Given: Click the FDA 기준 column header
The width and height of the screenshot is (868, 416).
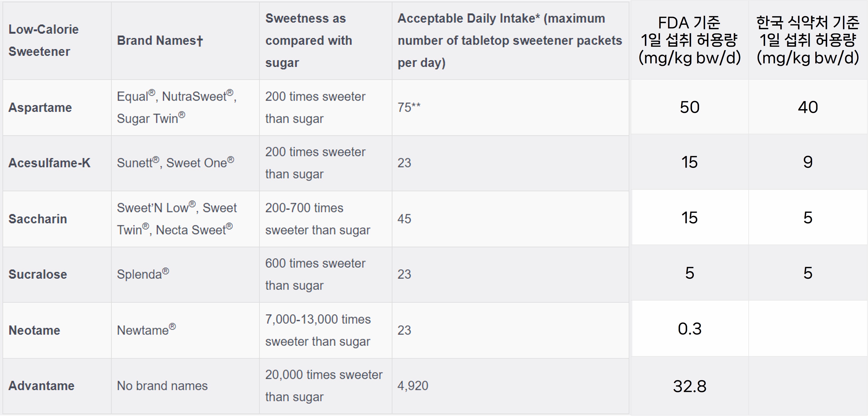Looking at the screenshot, I should pos(689,40).
